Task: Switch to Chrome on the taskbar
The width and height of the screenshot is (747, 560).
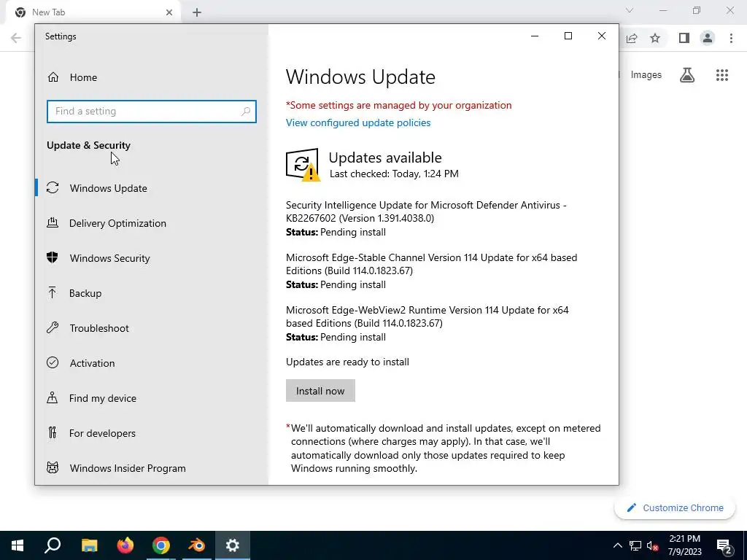Action: tap(161, 545)
